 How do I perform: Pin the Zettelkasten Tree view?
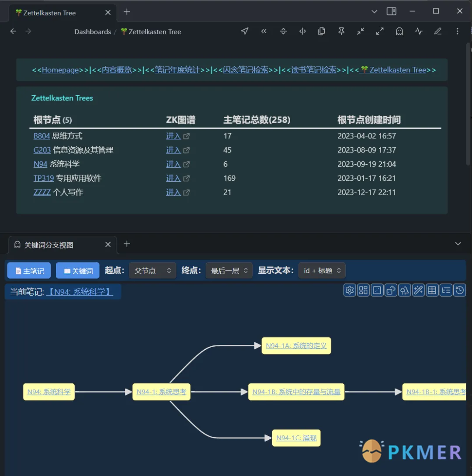point(341,31)
